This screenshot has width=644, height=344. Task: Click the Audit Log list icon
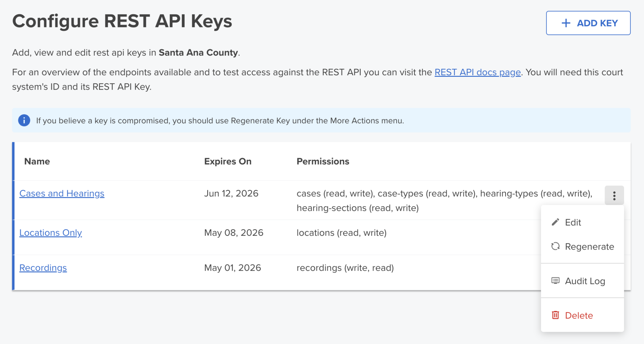[555, 280]
